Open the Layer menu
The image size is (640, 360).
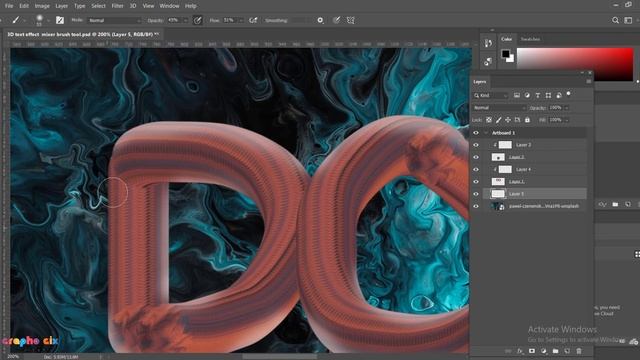(62, 6)
